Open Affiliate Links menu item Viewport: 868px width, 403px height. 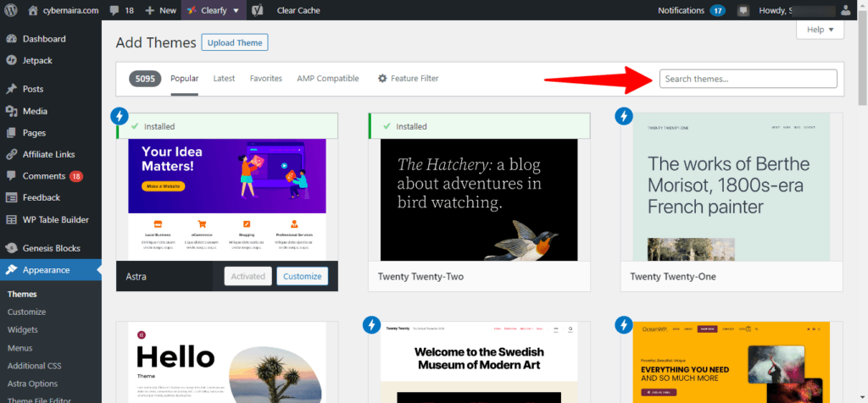50,154
